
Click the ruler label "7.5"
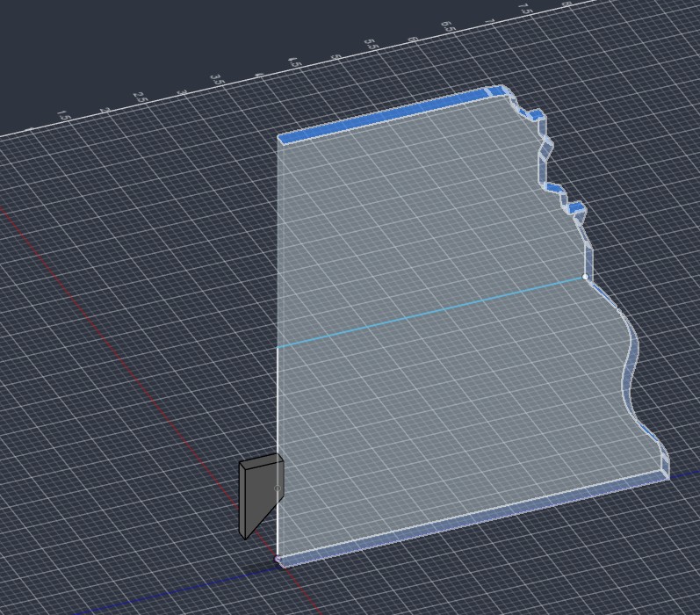525,9
